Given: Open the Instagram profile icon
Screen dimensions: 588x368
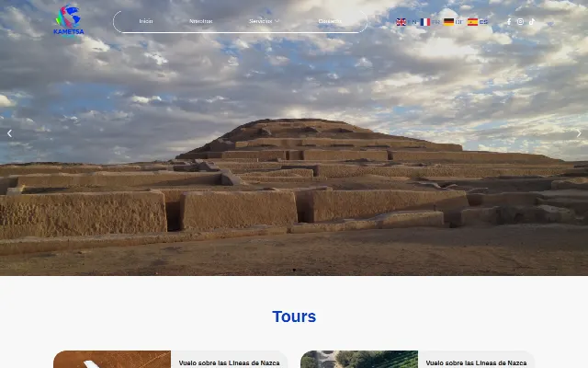Looking at the screenshot, I should [520, 22].
